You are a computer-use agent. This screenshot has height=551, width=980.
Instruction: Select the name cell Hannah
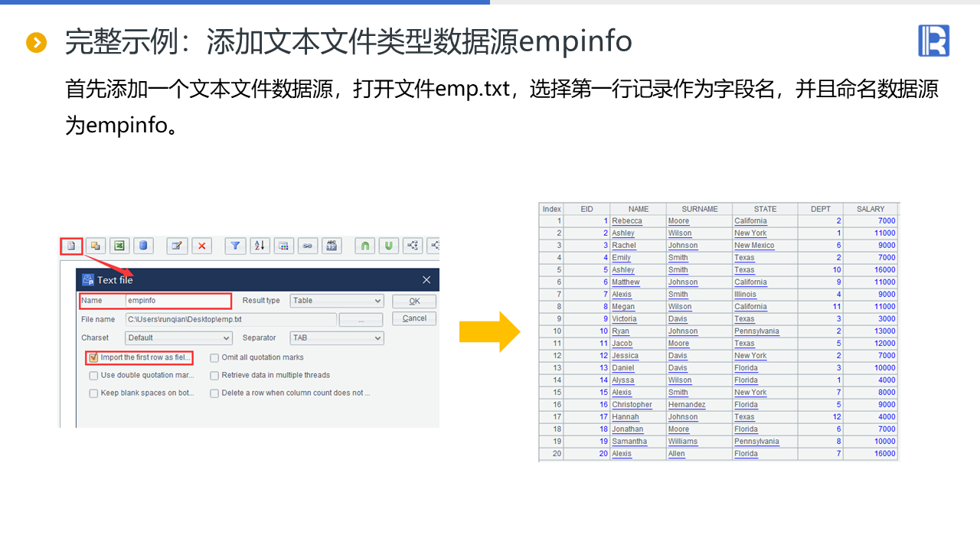tap(639, 417)
